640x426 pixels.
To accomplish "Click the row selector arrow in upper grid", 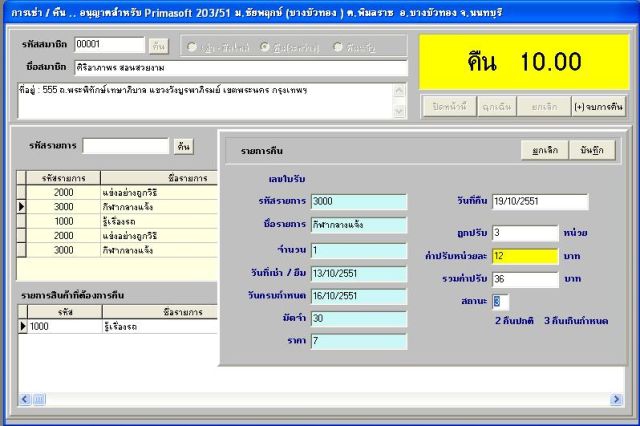I will point(22,206).
